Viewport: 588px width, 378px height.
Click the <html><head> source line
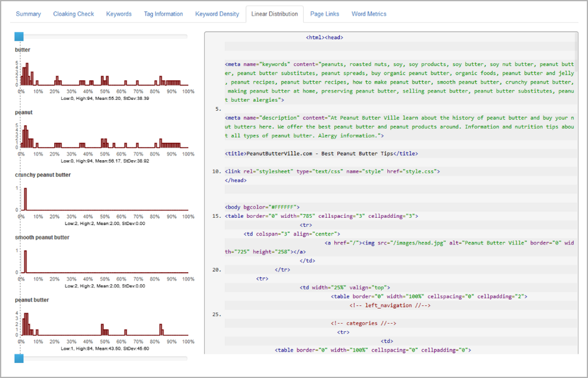[325, 37]
